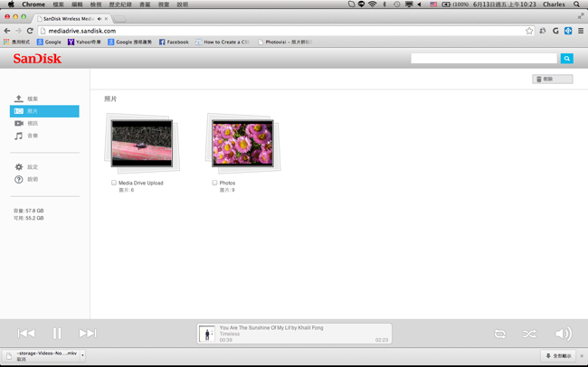Open the Media Drive Upload album thumbnail

tap(142, 143)
